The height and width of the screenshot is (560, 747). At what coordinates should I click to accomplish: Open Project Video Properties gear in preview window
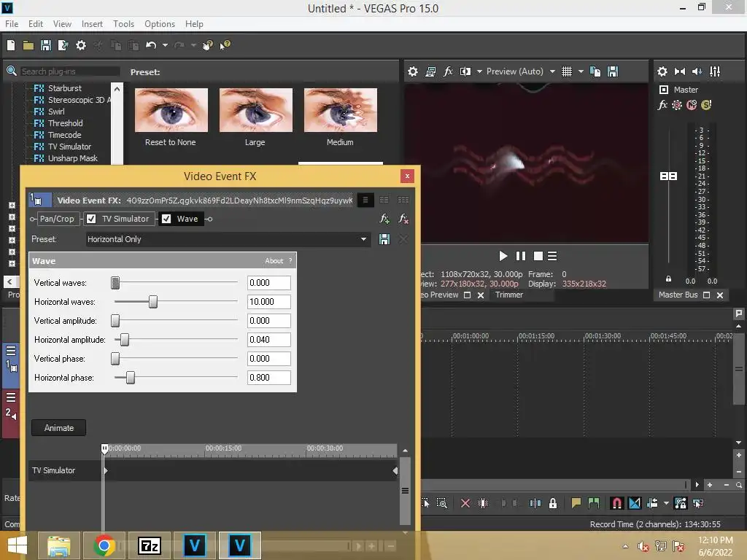tap(413, 71)
